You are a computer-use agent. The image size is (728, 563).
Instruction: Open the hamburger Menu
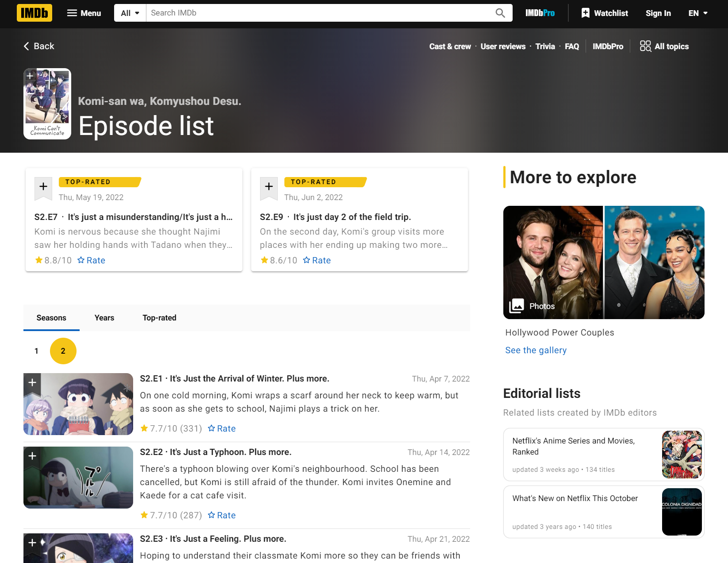[84, 13]
